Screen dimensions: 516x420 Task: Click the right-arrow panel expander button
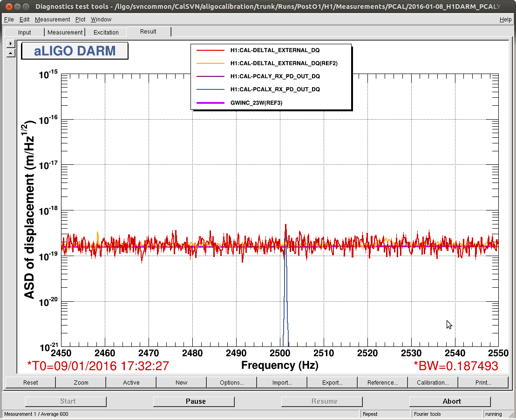pyautogui.click(x=11, y=43)
